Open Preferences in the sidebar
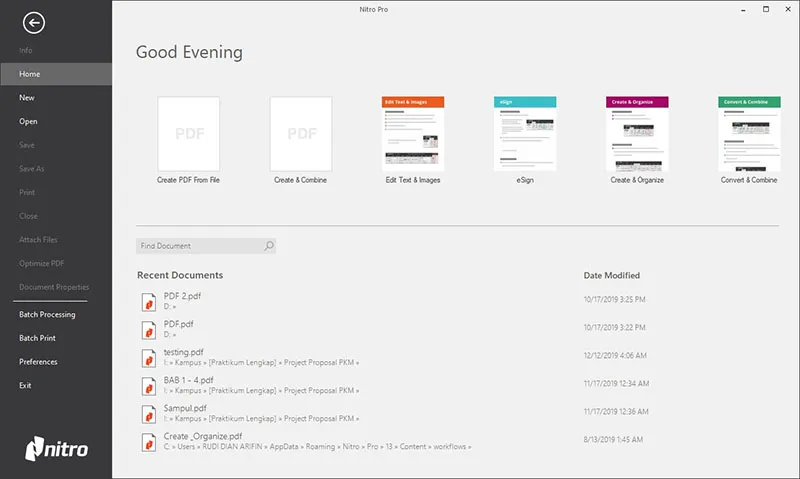The width and height of the screenshot is (800, 479). pos(38,362)
